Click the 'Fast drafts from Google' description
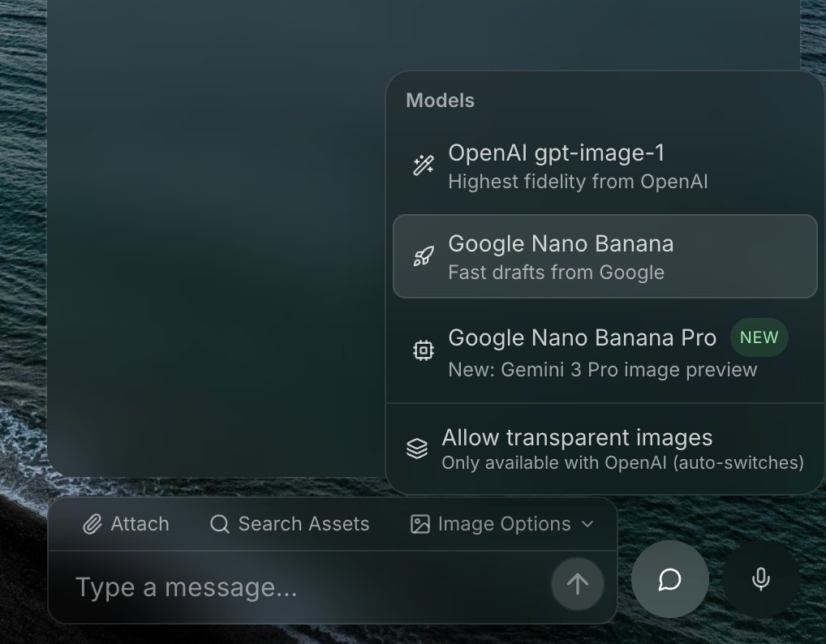The height and width of the screenshot is (644, 826). 557,273
